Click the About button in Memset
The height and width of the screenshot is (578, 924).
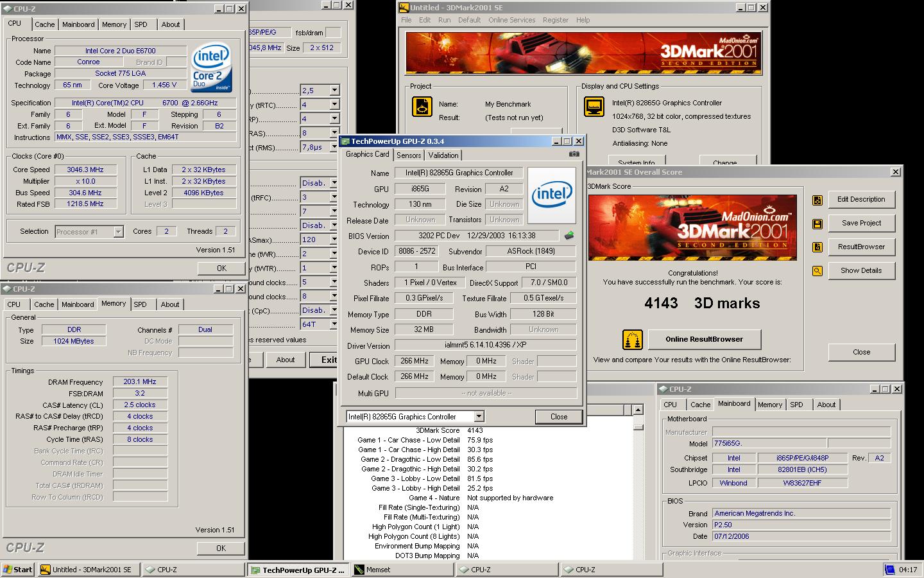coord(285,360)
